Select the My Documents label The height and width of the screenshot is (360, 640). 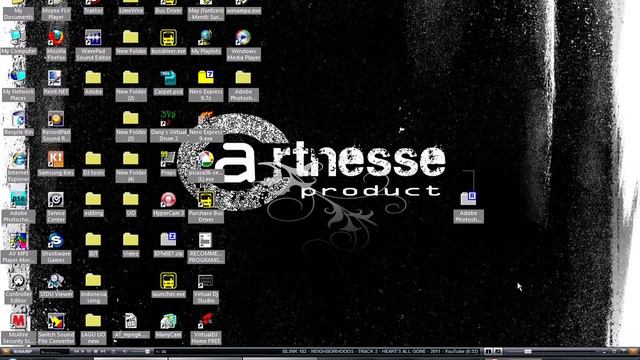click(18, 14)
